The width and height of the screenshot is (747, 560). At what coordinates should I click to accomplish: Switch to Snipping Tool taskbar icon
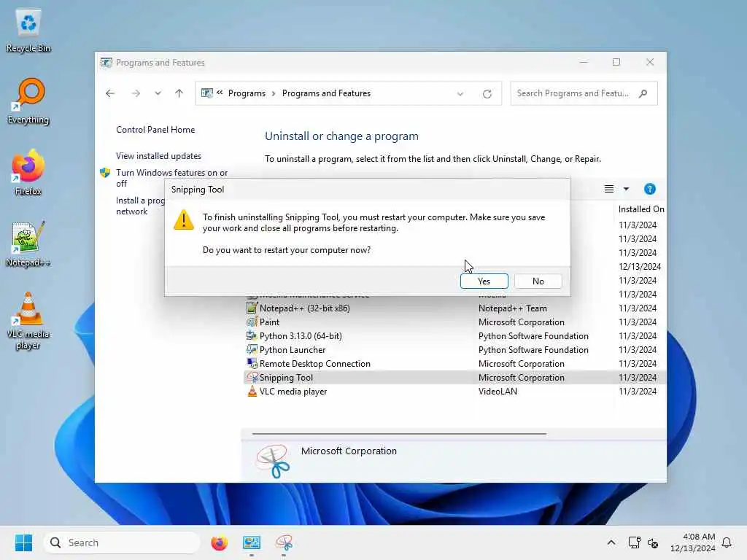(284, 542)
